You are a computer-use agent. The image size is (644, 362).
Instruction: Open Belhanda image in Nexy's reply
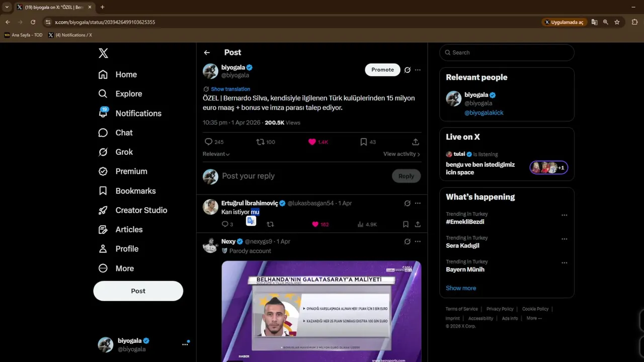coord(321,311)
